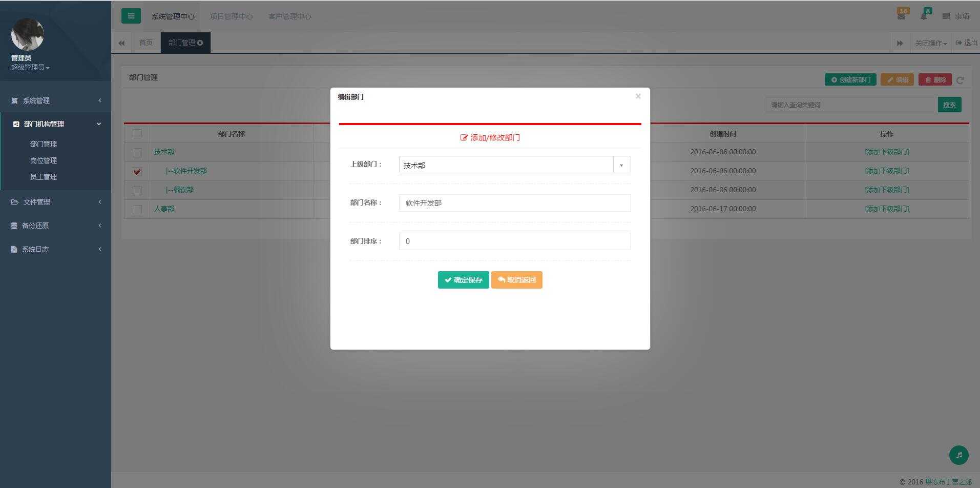Viewport: 980px width, 488px height.
Task: Click the red 删除 button
Action: 935,79
